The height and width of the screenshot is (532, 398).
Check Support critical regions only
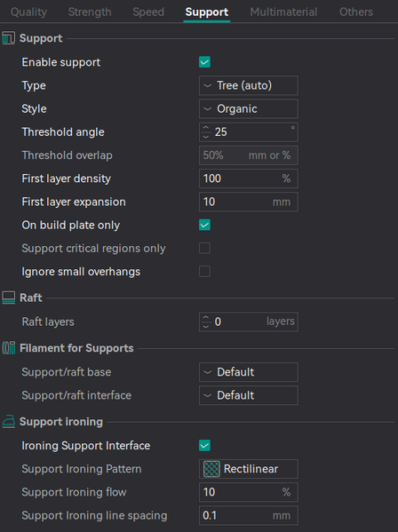coord(204,248)
